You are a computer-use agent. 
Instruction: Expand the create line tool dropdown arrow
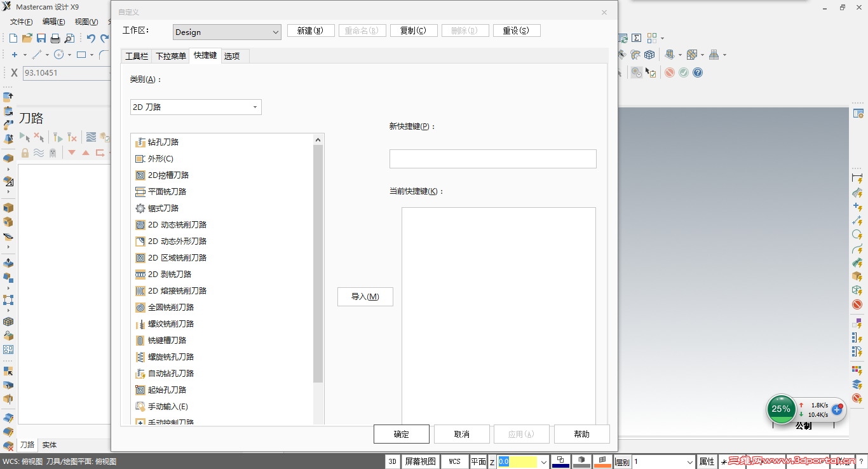tap(47, 55)
